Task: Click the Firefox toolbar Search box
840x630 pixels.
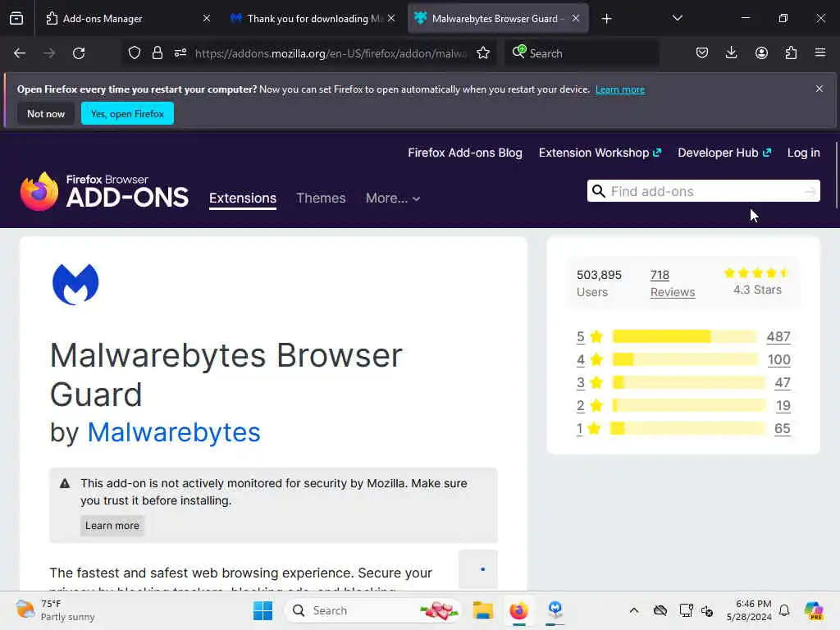Action: pos(582,53)
